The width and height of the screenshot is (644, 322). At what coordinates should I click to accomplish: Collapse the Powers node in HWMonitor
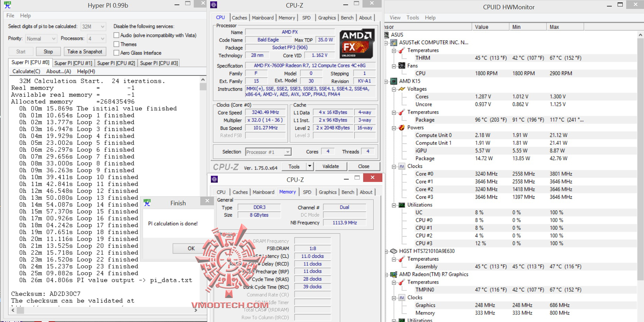(x=394, y=128)
